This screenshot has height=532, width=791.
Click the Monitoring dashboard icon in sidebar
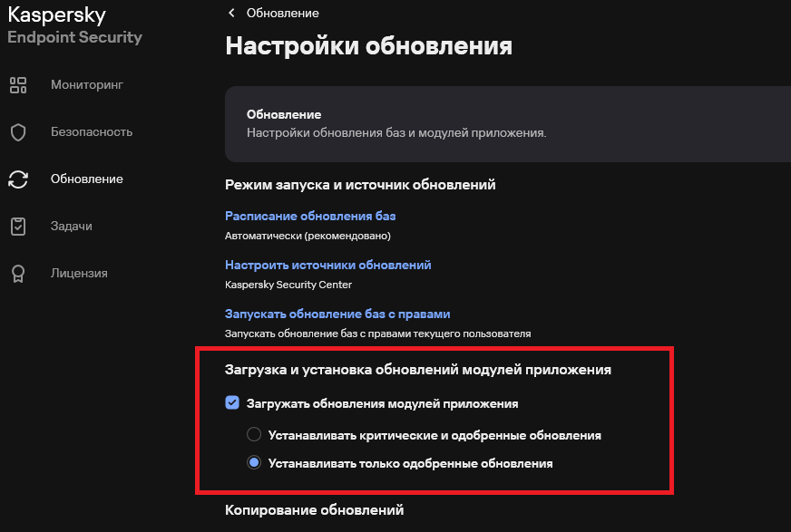18,85
